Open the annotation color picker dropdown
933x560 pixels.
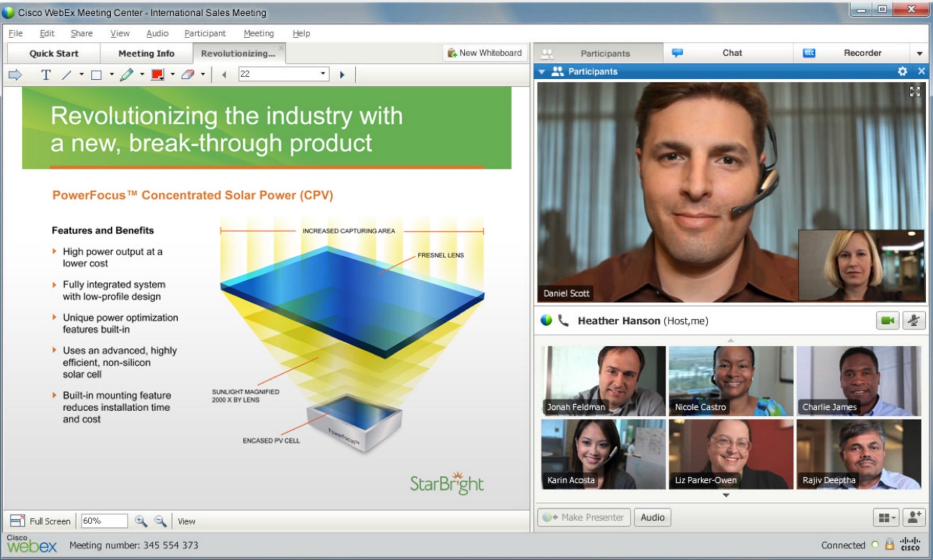[172, 74]
